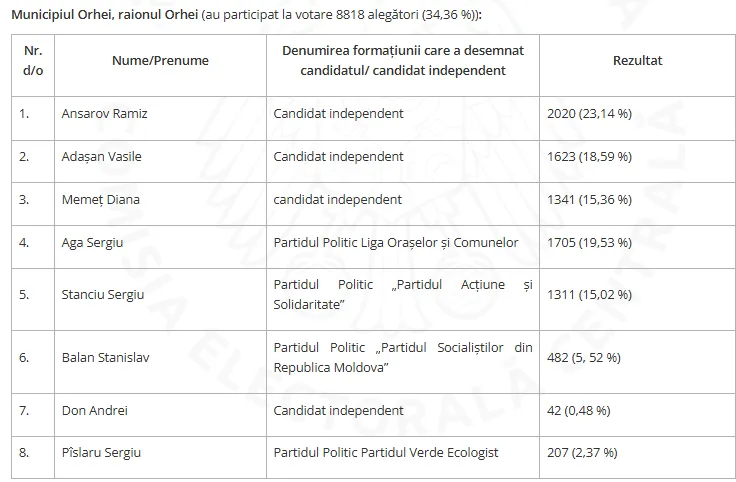Click the name 'Adașan Vasile'

[x=101, y=157]
